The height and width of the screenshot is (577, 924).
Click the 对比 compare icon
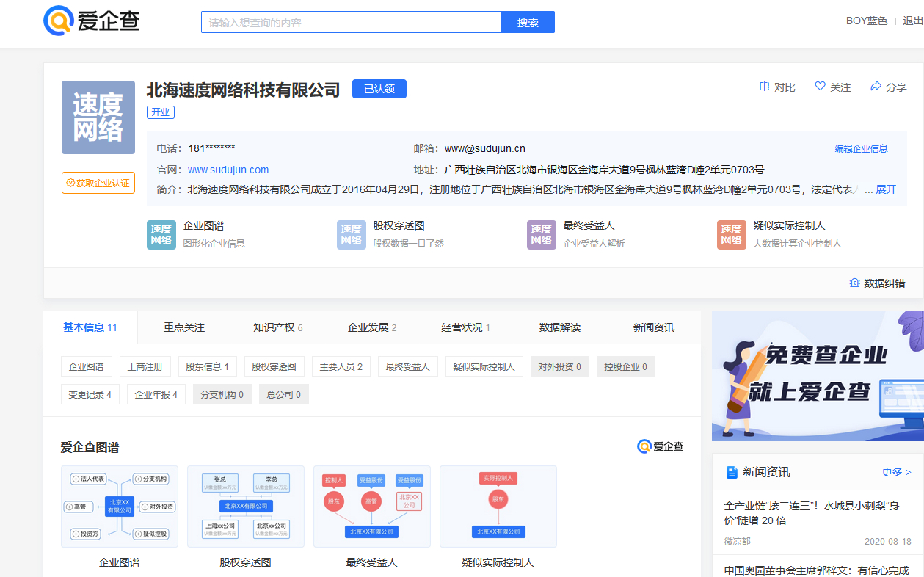coord(764,87)
